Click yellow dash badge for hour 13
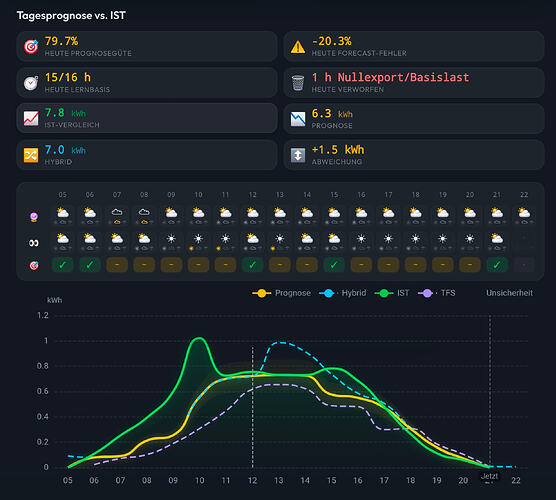This screenshot has width=556, height=500. (x=280, y=265)
